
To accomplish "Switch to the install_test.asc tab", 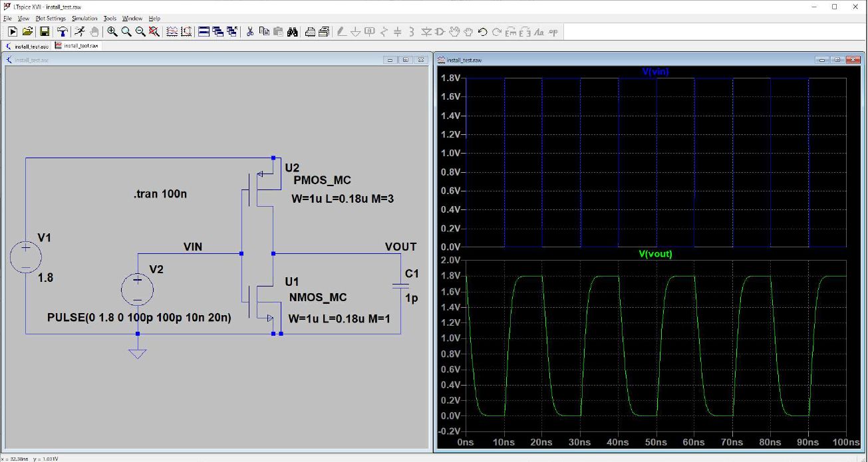I will pyautogui.click(x=27, y=47).
